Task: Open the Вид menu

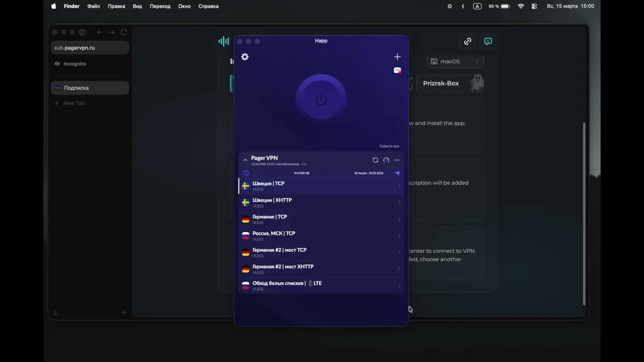Action: (x=137, y=6)
